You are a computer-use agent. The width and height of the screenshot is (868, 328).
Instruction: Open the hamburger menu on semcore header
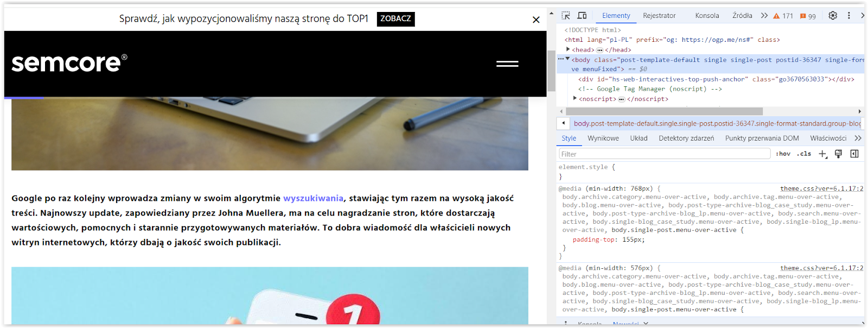click(507, 64)
